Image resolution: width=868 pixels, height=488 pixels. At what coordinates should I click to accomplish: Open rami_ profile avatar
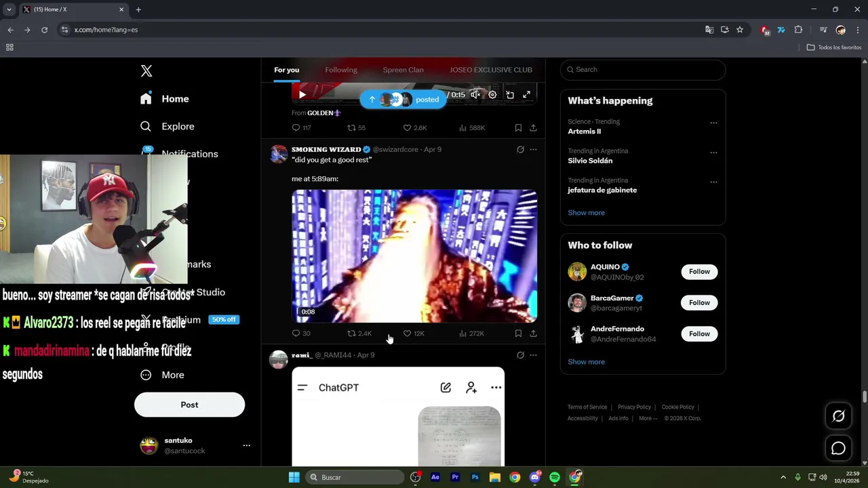279,360
